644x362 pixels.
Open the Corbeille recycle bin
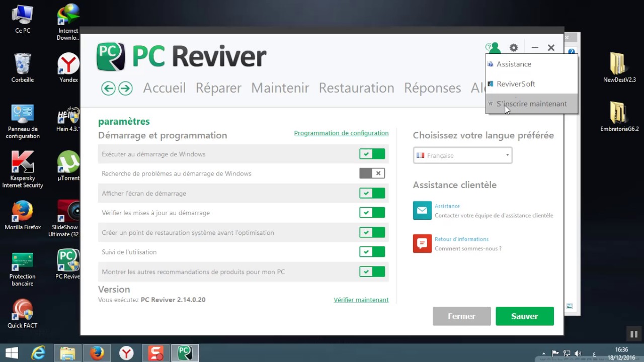coord(23,68)
